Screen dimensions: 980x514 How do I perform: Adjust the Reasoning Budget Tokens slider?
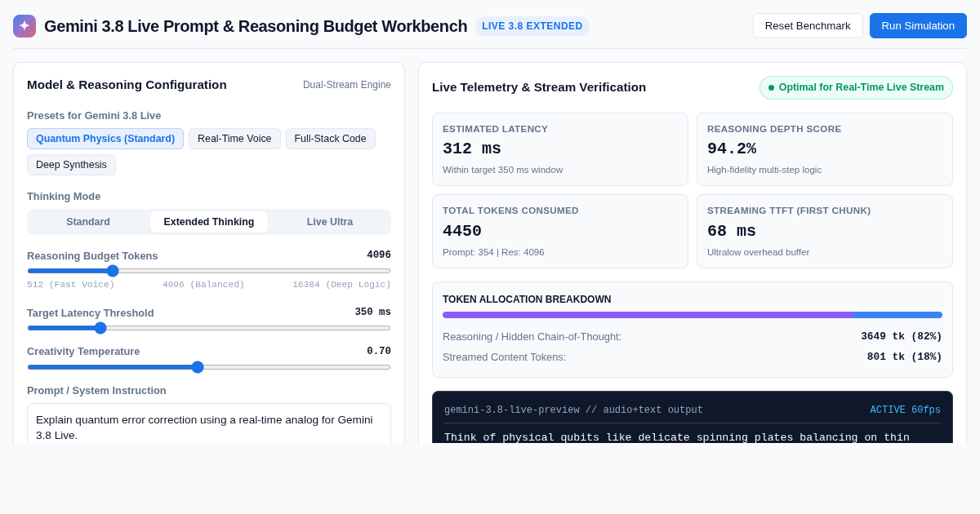click(x=209, y=271)
